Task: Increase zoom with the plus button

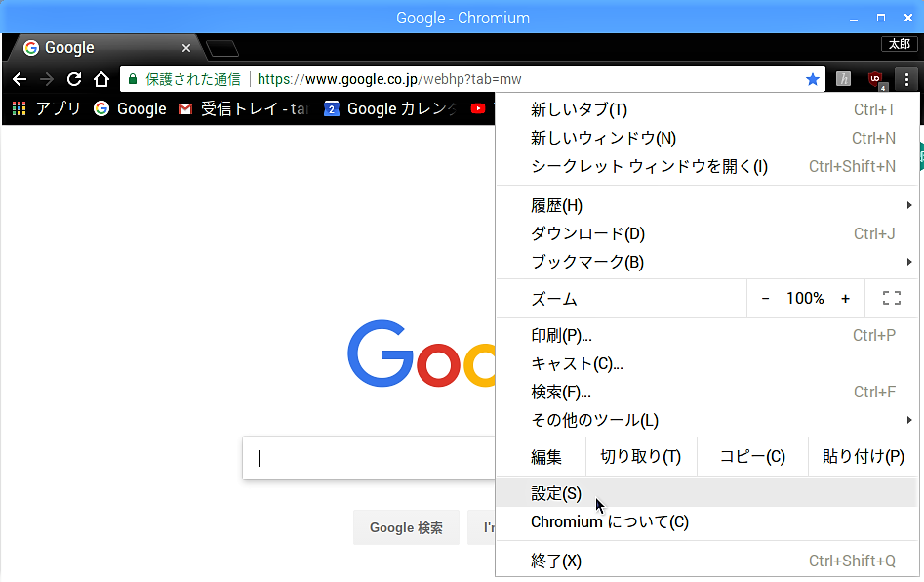Action: (845, 299)
